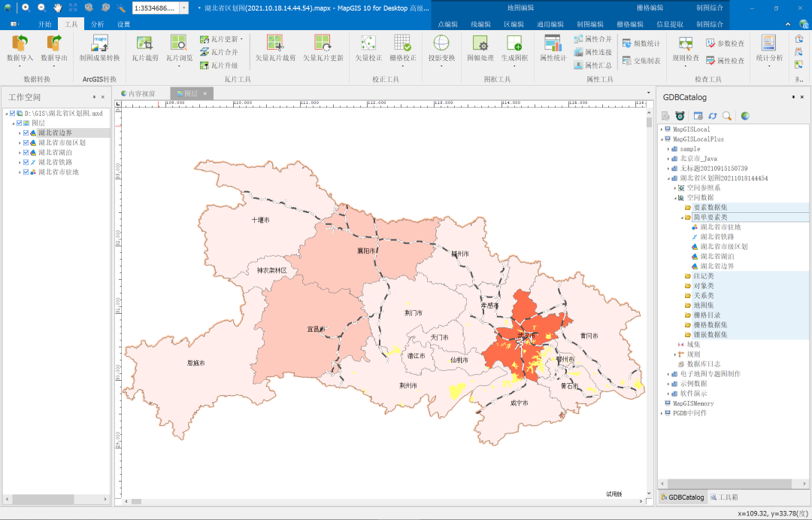The image size is (812, 520).
Task: Click 属性连接 attribute join
Action: [x=593, y=53]
